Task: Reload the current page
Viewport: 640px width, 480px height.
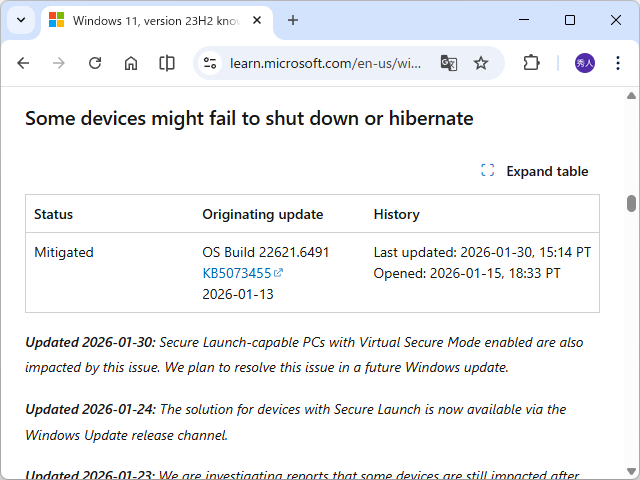Action: tap(95, 63)
